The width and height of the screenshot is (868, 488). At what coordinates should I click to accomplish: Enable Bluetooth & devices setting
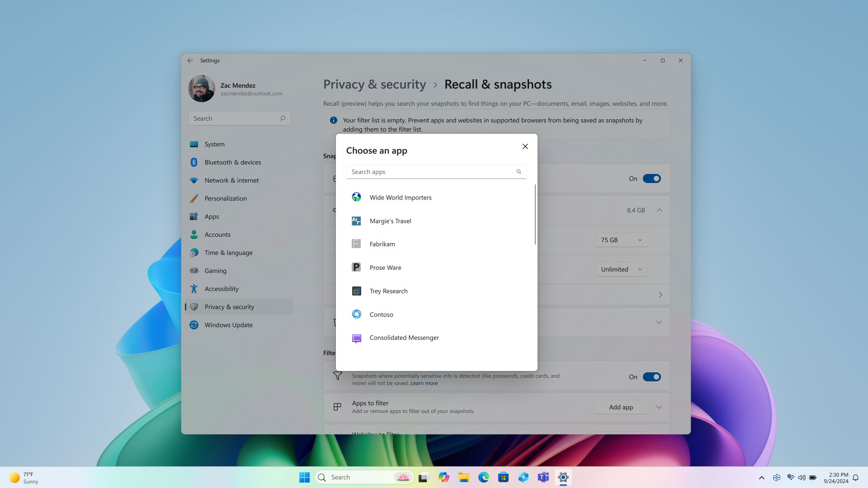tap(232, 162)
